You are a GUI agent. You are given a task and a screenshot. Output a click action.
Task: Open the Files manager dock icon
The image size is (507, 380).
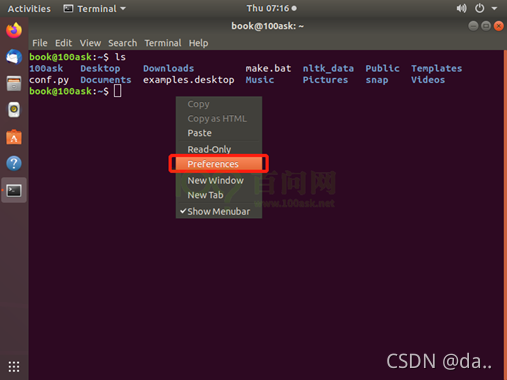coord(14,83)
